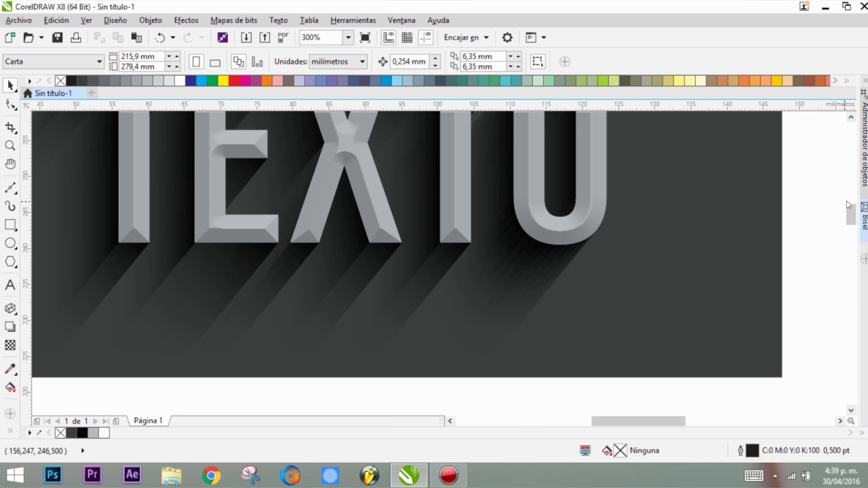The width and height of the screenshot is (868, 488).
Task: Save the document with disk icon
Action: point(58,38)
